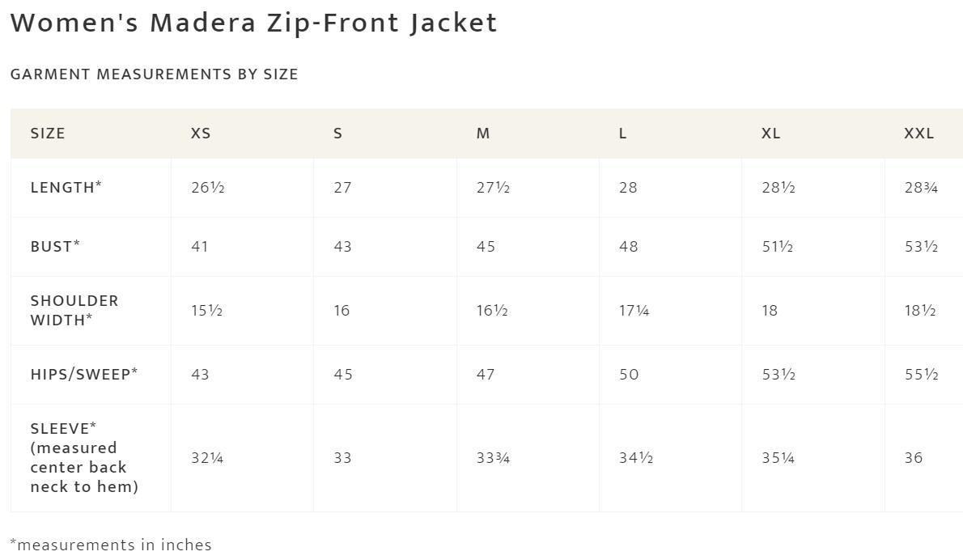Select the sleeve value for size S
Viewport: 963px width, 560px height.
[x=342, y=458]
